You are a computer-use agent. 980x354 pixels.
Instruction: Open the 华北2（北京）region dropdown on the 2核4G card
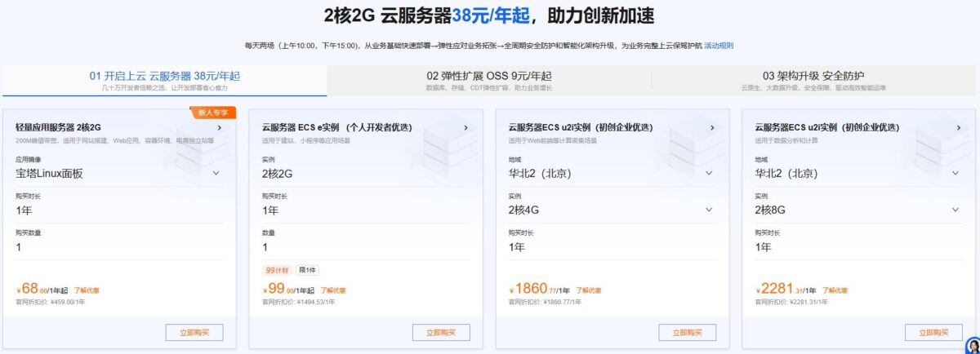[709, 173]
